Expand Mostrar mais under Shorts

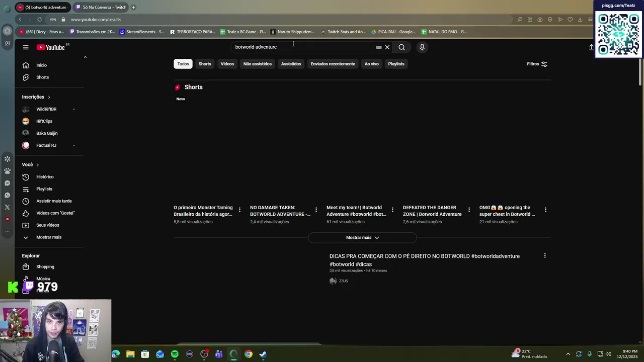pos(362,237)
